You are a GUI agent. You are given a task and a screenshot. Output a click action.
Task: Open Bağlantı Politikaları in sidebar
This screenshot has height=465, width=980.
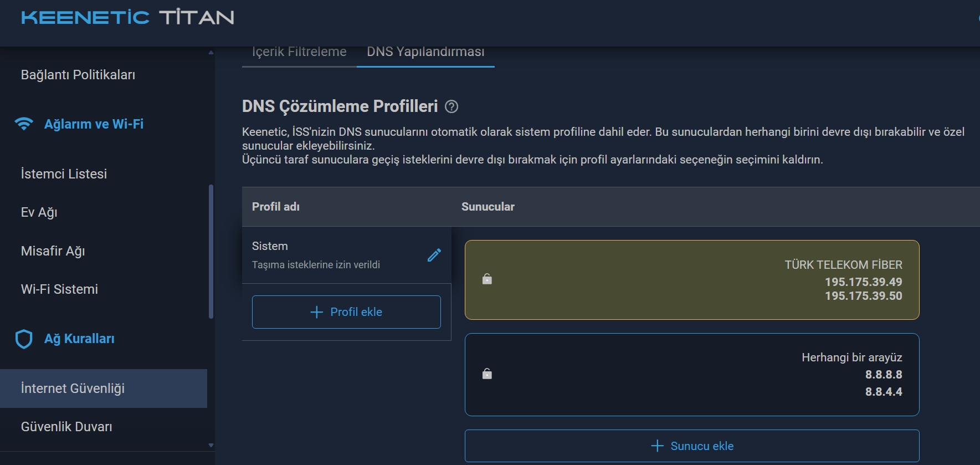click(78, 75)
